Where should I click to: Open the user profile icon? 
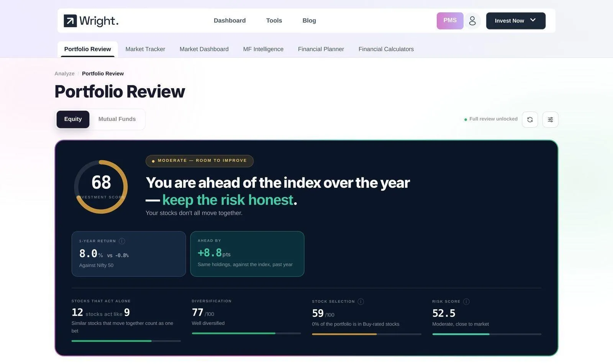pos(472,21)
